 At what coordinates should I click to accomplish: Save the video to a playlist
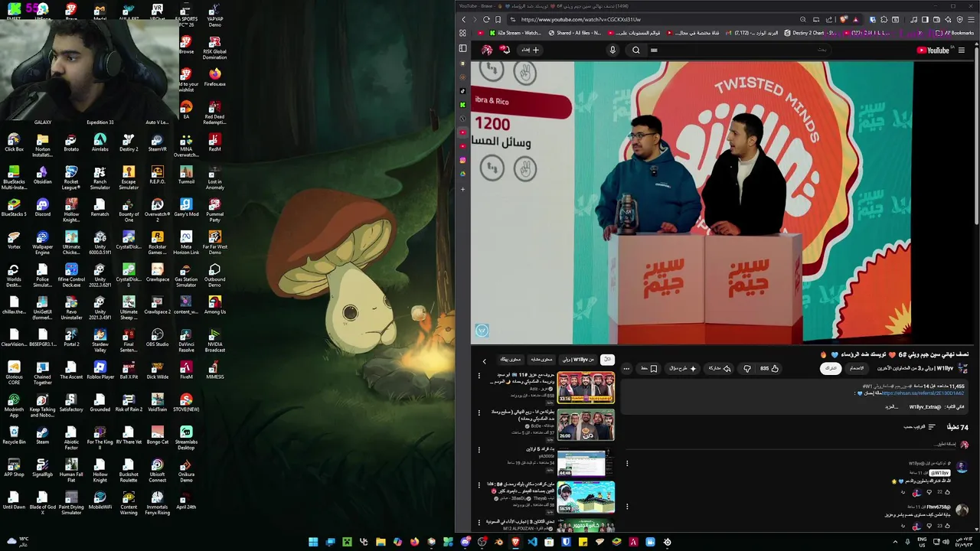pos(649,368)
